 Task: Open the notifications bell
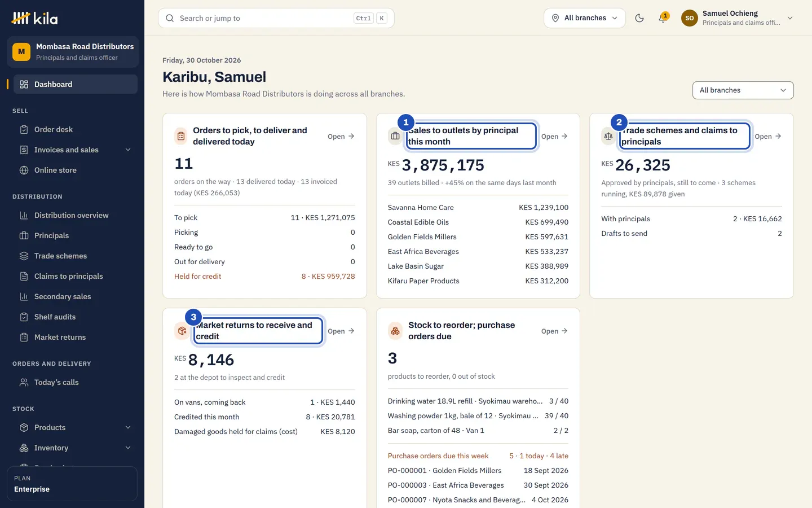[663, 18]
